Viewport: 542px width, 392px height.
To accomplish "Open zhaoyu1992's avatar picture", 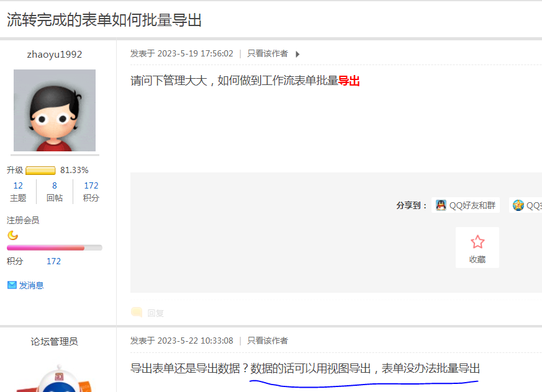I will 55,110.
